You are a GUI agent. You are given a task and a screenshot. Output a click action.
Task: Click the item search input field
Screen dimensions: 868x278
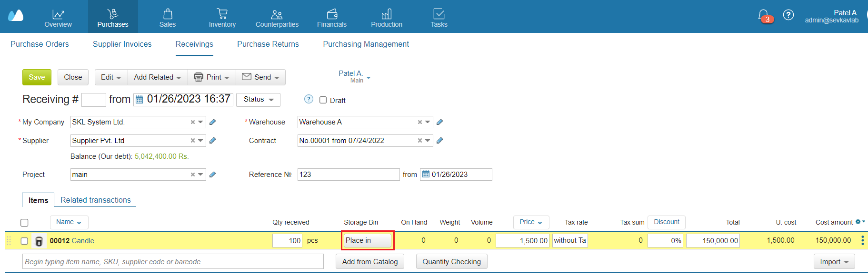173,262
